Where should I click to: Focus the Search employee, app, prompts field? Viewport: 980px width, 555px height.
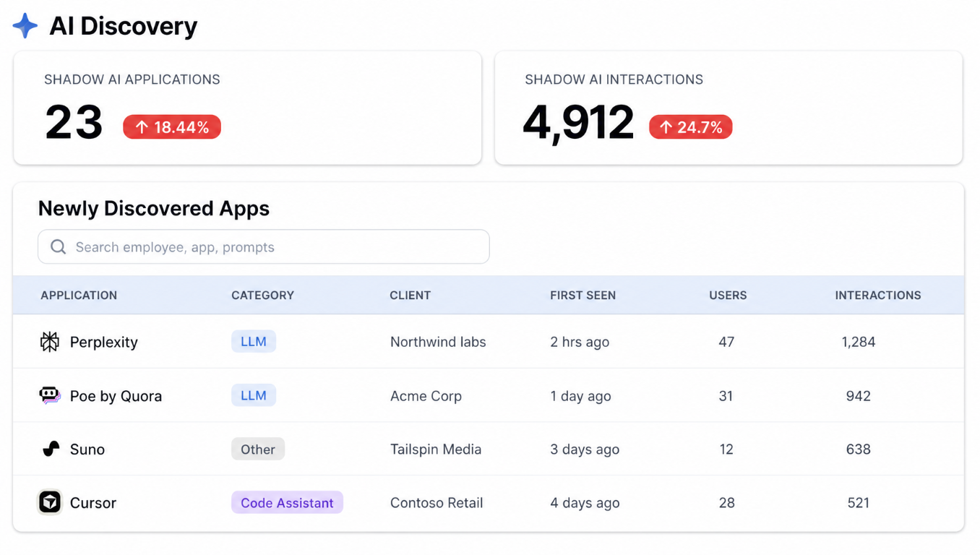(x=264, y=247)
